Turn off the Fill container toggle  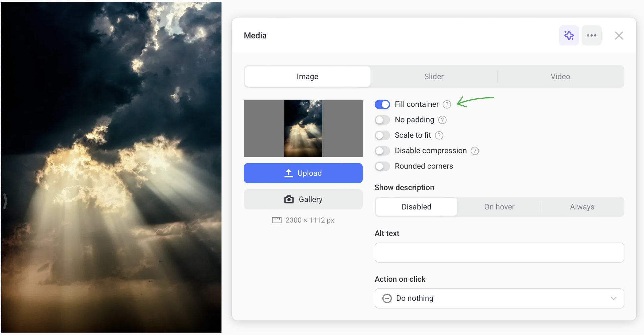click(382, 104)
